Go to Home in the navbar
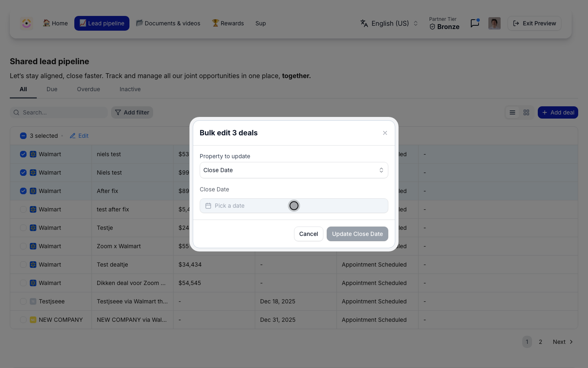588x368 pixels. (56, 23)
